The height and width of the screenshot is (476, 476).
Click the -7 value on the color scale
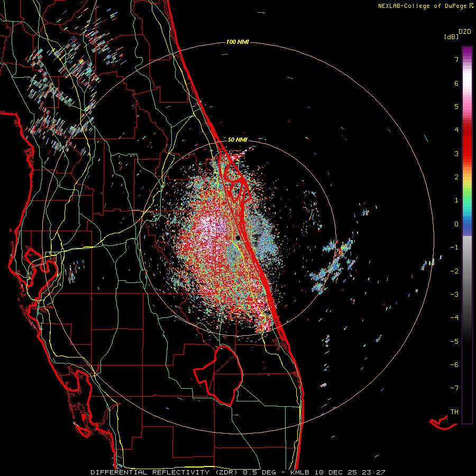coord(454,388)
